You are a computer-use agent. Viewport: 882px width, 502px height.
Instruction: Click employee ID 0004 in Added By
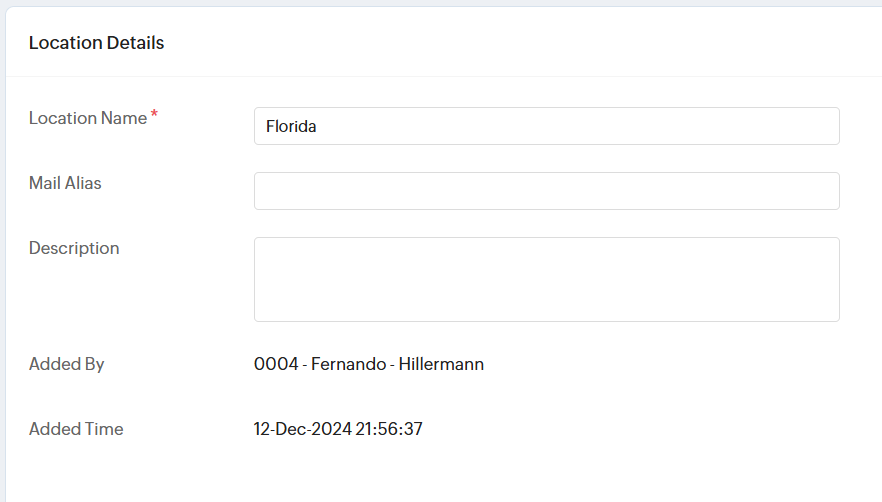(276, 364)
